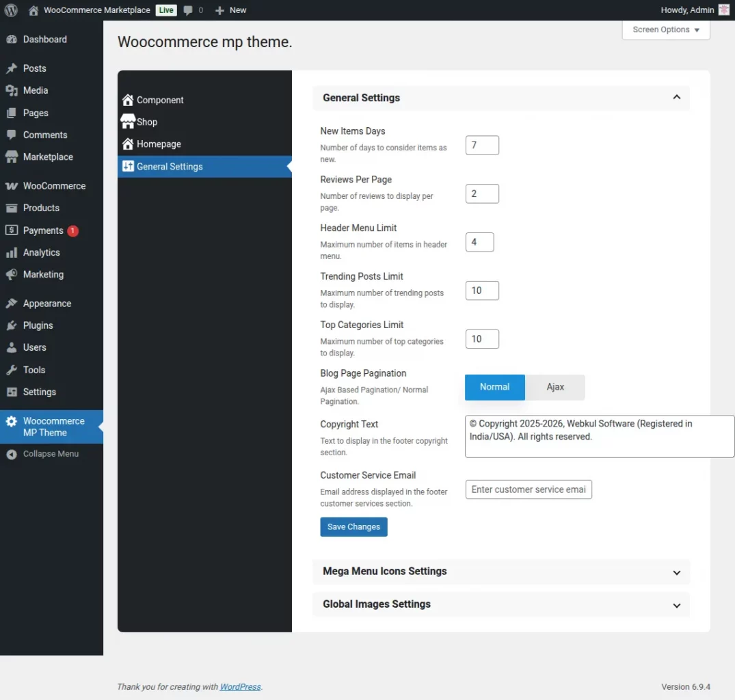Focus the Trending Posts Limit field
735x700 pixels.
click(482, 291)
